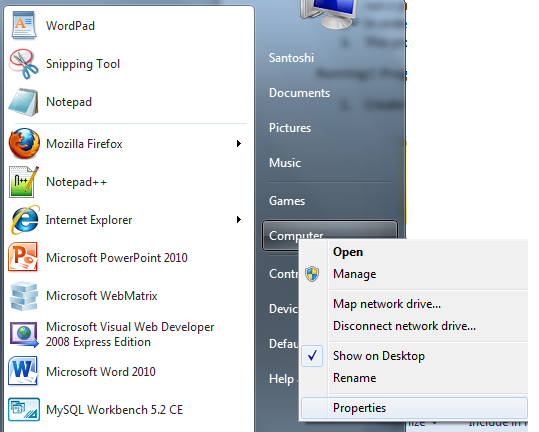Open the Documents link
This screenshot has width=539, height=432.
299,93
